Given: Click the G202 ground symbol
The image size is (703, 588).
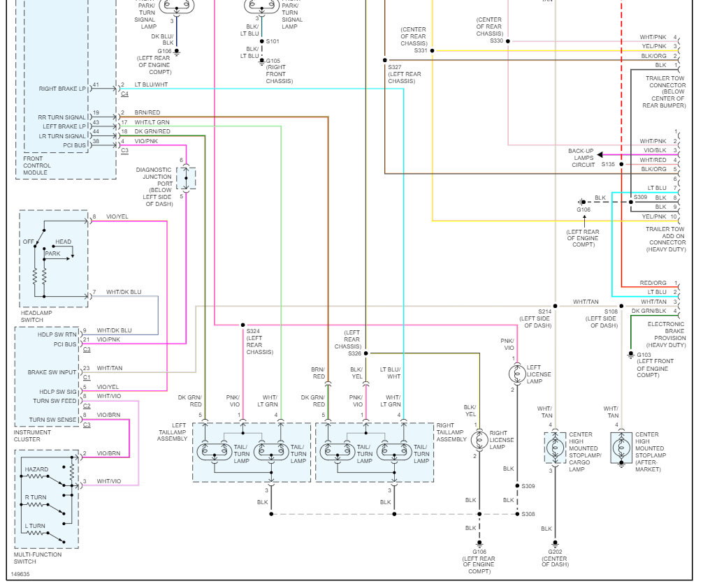Looking at the screenshot, I should [x=555, y=543].
